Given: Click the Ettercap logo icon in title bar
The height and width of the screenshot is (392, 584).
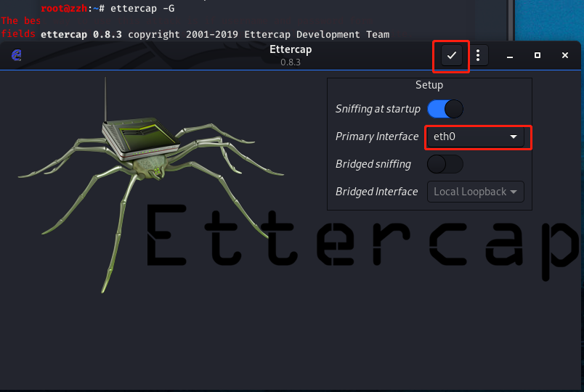Looking at the screenshot, I should pos(17,55).
